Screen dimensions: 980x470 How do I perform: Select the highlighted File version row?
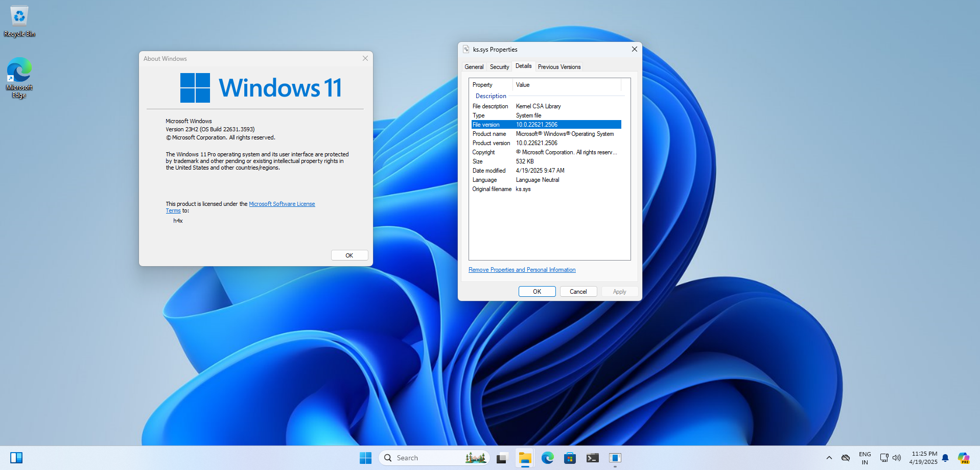click(x=546, y=125)
